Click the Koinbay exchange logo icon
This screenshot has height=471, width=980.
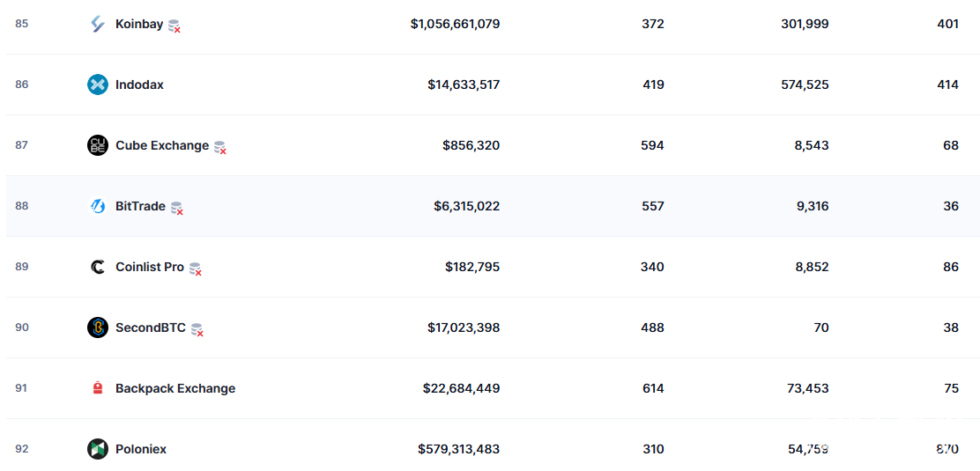click(x=98, y=24)
